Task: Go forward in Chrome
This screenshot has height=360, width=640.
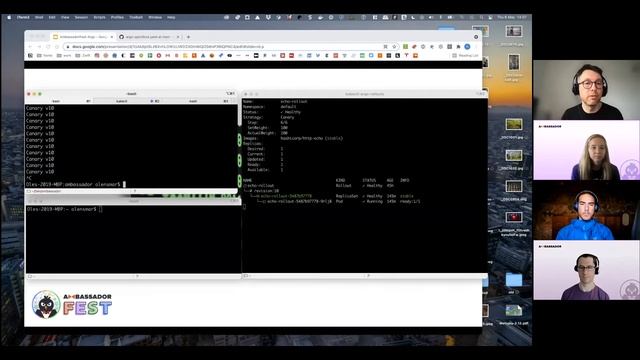Action: [39, 47]
